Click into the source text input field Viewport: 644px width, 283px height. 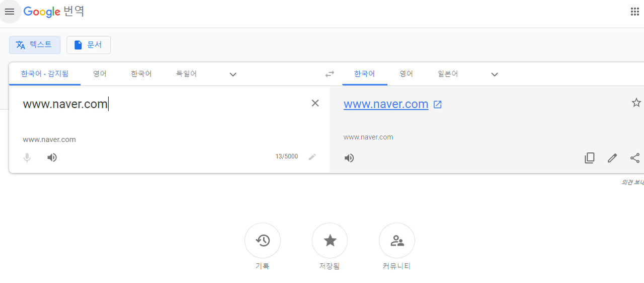click(161, 105)
